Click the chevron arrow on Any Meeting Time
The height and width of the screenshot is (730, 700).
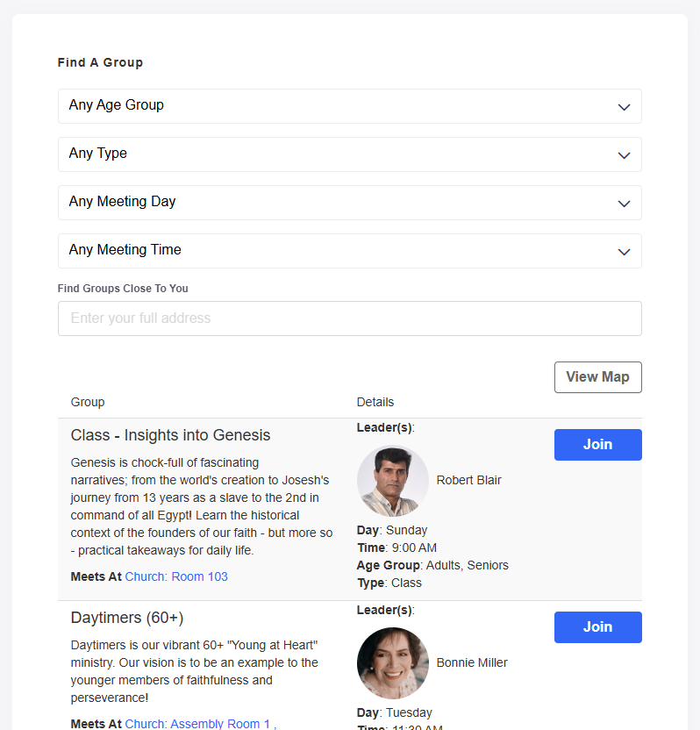coord(624,252)
